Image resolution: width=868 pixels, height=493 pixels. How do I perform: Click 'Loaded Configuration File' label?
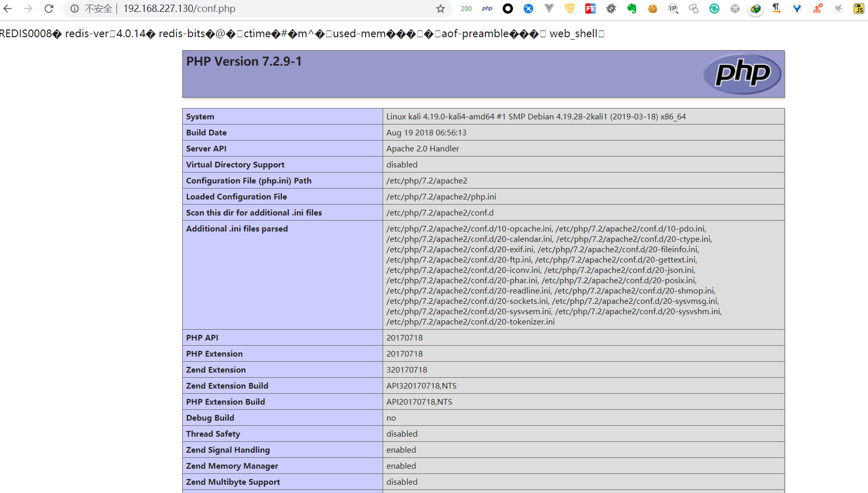pos(236,197)
